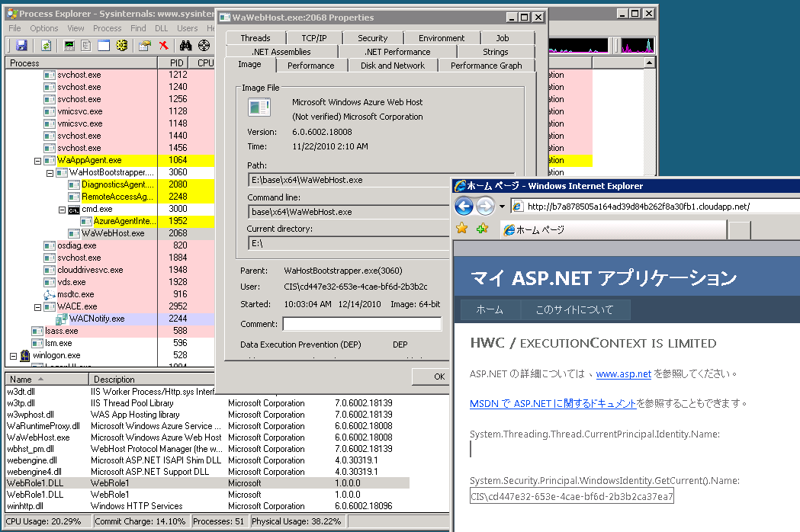This screenshot has width=800, height=532.
Task: Click the Internet Explorer Back arrow button
Action: pyautogui.click(x=464, y=206)
